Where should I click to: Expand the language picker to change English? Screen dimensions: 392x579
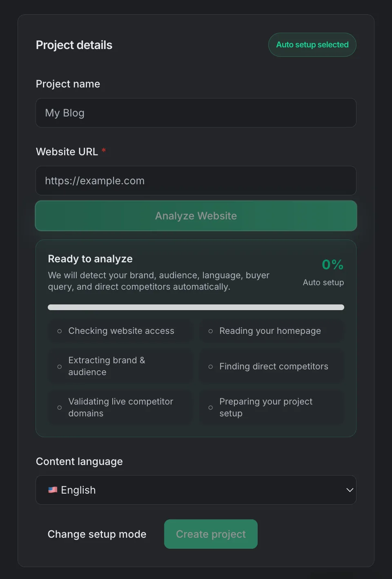tap(196, 490)
